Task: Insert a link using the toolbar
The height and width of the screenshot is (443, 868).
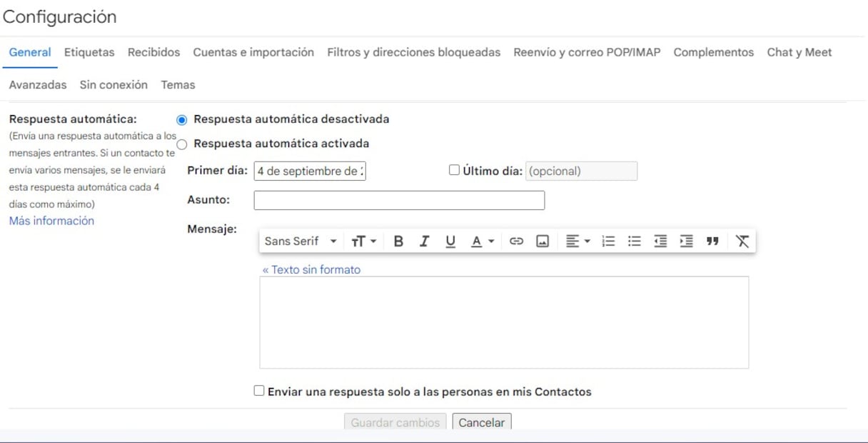Action: 516,242
